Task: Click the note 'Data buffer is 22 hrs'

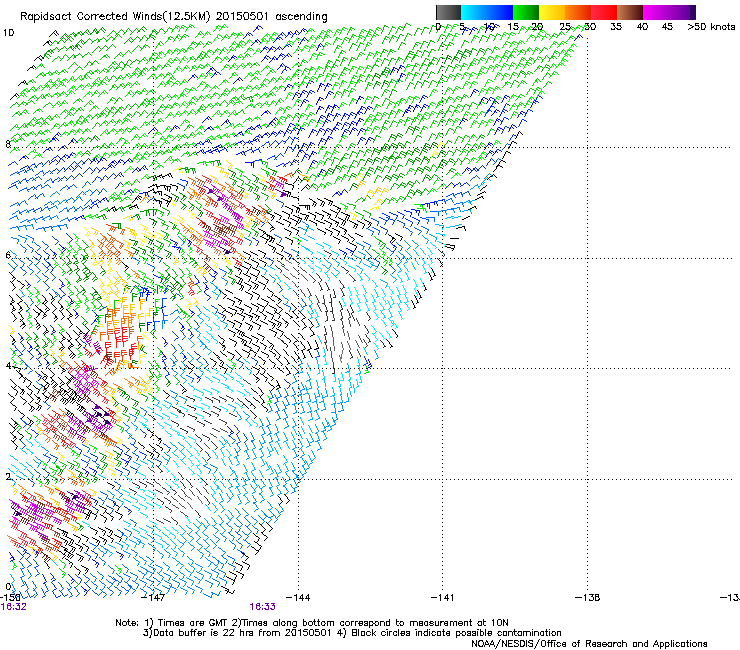Action: (x=204, y=633)
